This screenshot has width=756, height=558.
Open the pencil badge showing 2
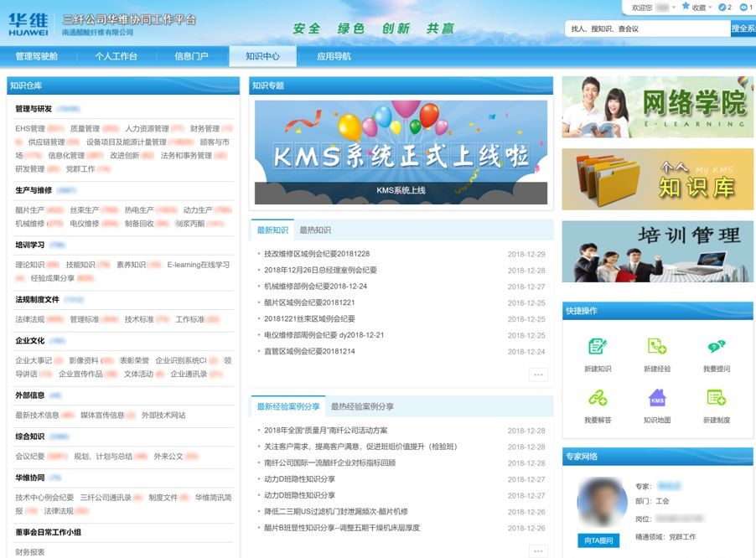point(723,7)
